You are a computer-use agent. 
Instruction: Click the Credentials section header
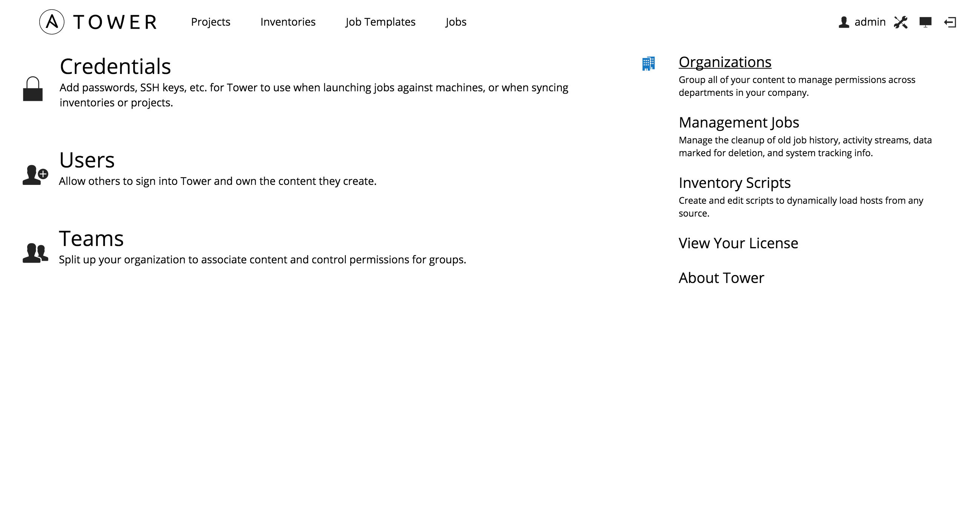(116, 66)
